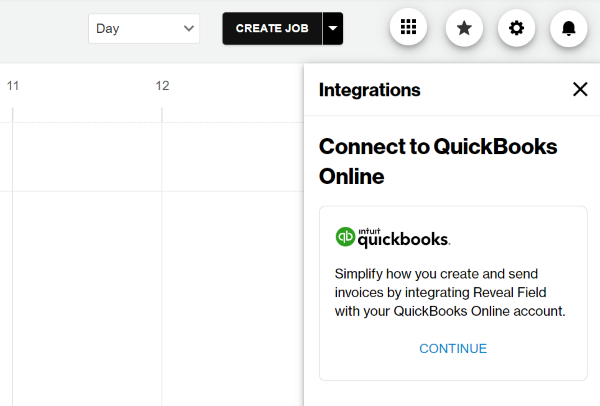
Task: Click the Intuit QuickBooks logo
Action: click(393, 237)
